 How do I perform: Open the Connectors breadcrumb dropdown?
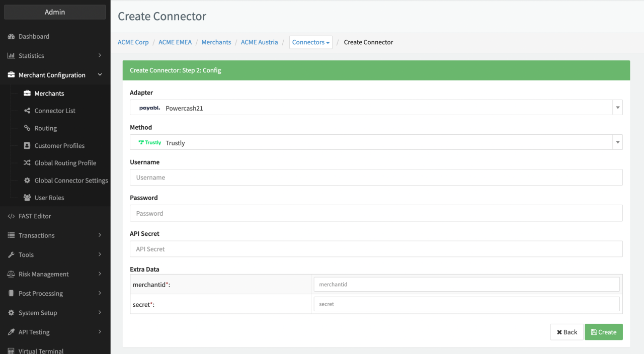[x=310, y=42]
